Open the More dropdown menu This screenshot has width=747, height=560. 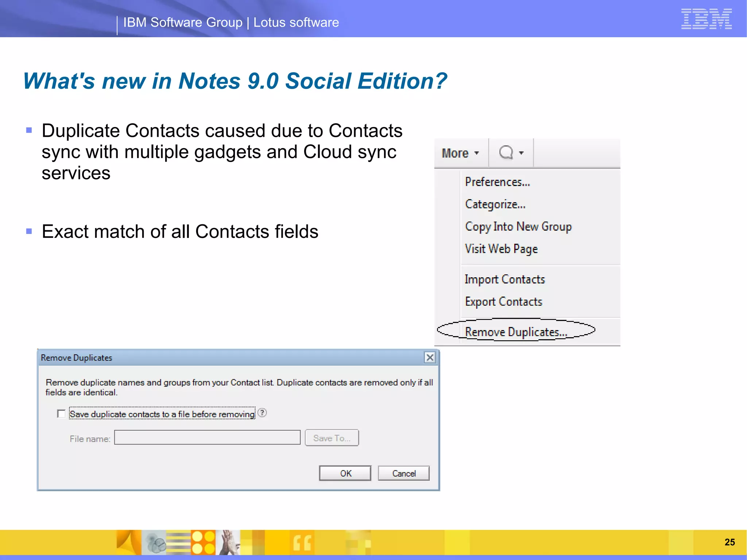click(x=461, y=153)
